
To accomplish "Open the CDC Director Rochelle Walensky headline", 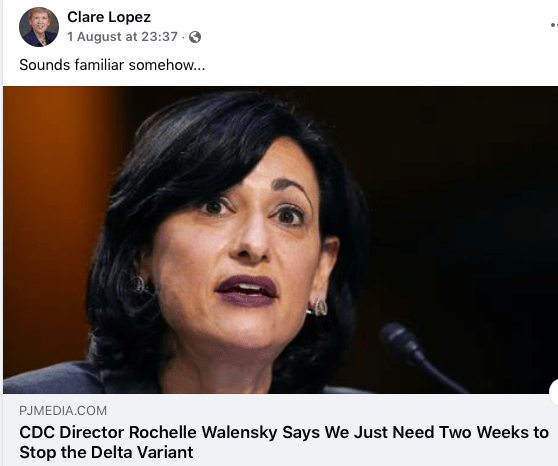I will pos(284,442).
